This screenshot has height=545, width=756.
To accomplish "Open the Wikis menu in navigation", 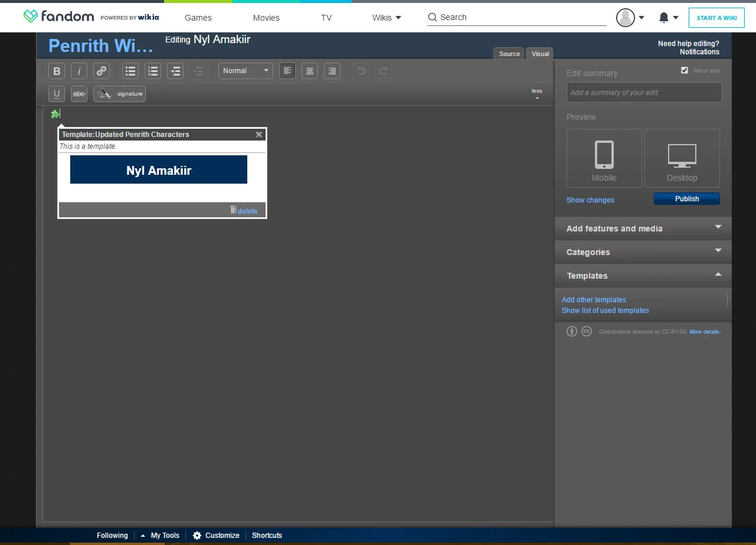I will click(387, 18).
